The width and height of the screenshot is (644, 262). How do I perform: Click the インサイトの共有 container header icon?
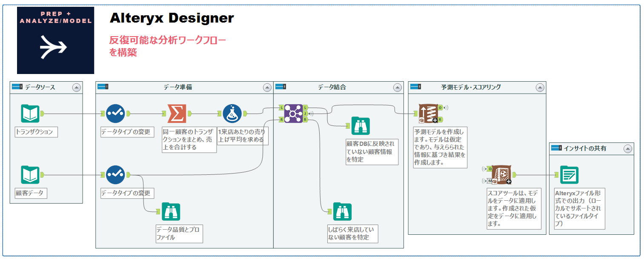click(557, 148)
